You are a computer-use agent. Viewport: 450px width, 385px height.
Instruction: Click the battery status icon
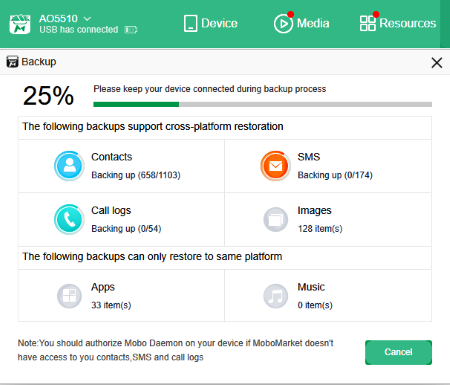tap(131, 30)
